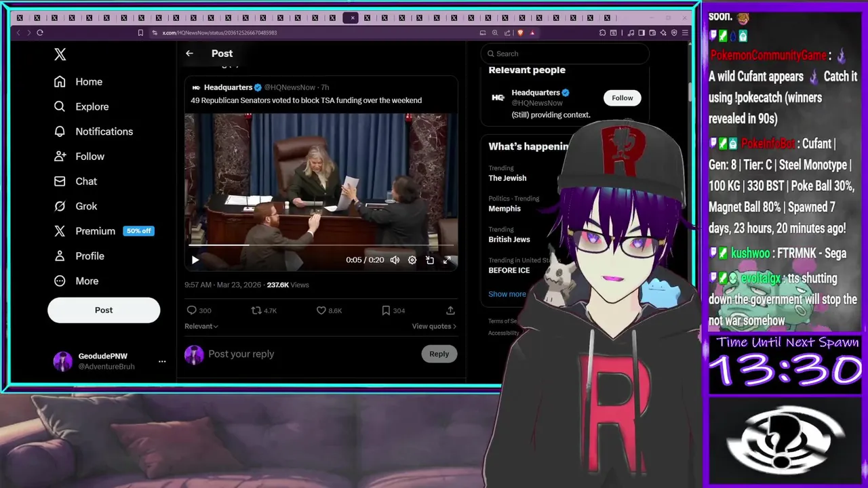Open Grok in the sidebar
The image size is (868, 488).
(76, 207)
